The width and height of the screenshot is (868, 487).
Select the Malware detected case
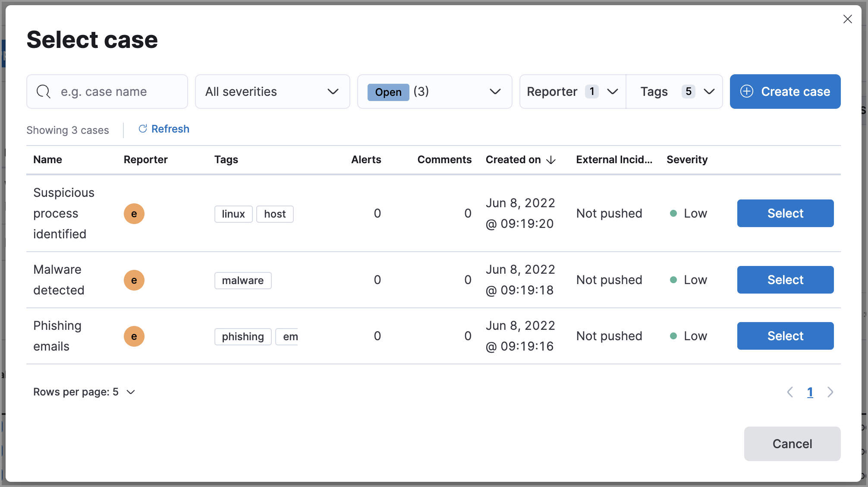point(785,279)
